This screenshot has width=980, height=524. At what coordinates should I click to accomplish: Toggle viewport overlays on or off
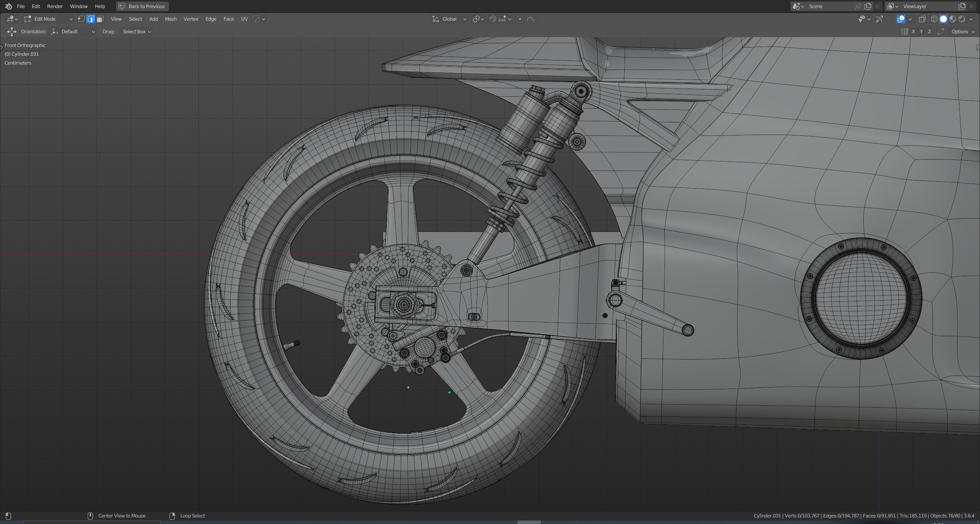(901, 19)
